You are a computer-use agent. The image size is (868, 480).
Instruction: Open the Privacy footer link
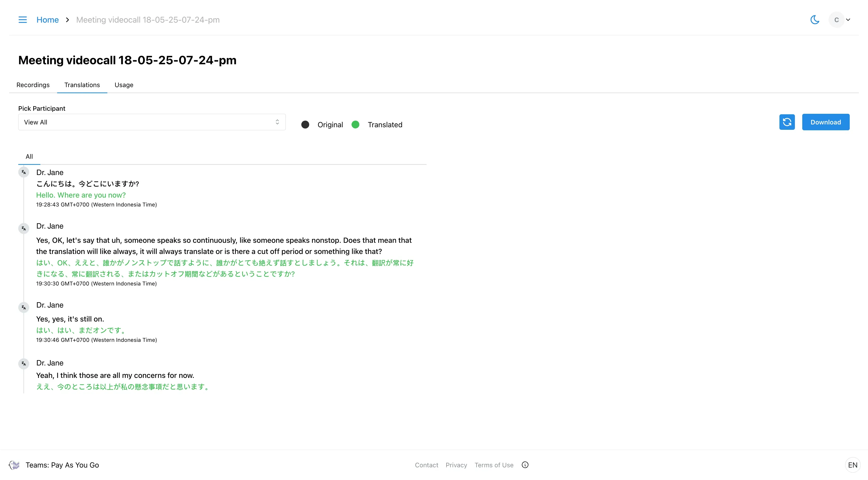point(456,465)
